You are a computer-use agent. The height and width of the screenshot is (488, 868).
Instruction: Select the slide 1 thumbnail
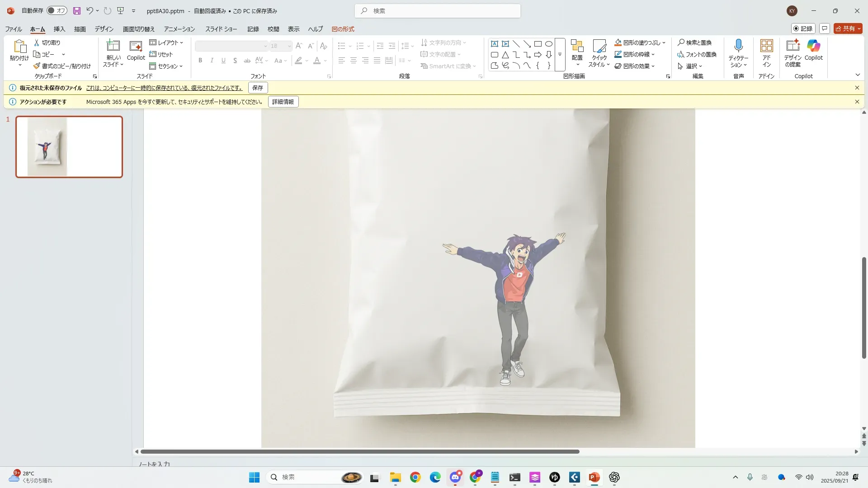point(69,147)
